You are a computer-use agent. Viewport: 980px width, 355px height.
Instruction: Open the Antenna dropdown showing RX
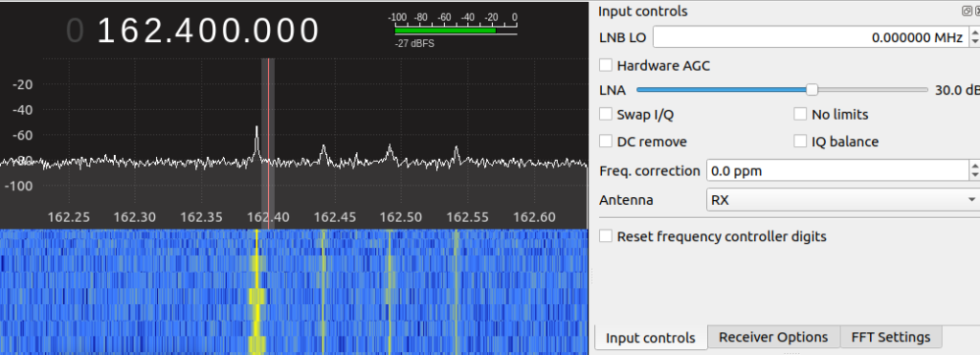tap(843, 200)
